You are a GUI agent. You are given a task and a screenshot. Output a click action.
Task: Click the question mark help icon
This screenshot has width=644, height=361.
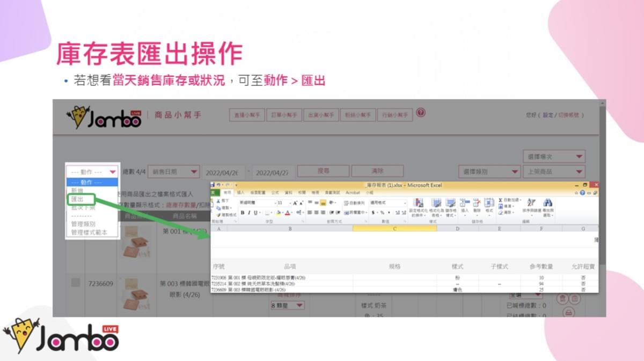(x=421, y=113)
